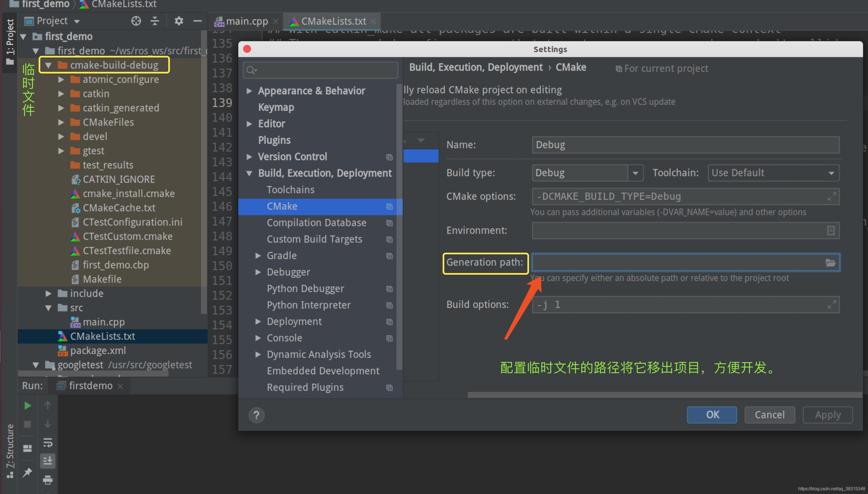Click the Environment variables edit icon
868x494 pixels.
click(830, 231)
